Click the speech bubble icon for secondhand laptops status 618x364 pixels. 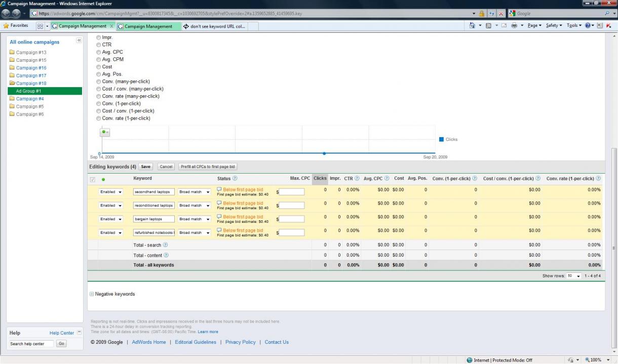[x=219, y=189]
